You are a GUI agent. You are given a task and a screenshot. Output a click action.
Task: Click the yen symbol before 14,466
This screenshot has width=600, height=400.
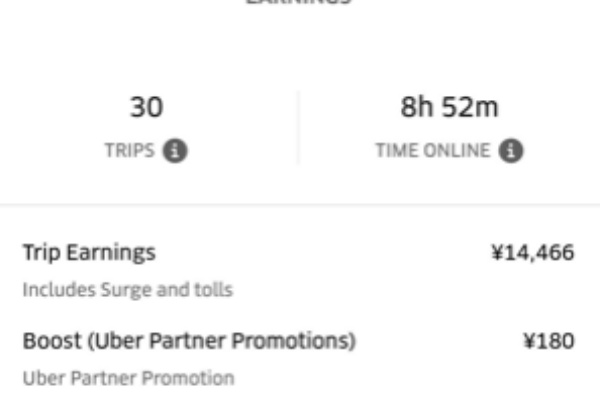click(x=497, y=253)
